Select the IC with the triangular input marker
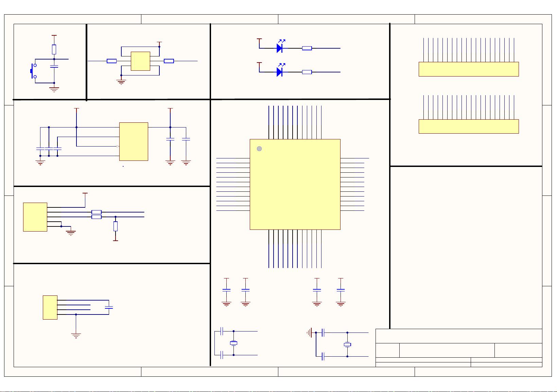Image resolution: width=557 pixels, height=392 pixels. pyautogui.click(x=134, y=141)
